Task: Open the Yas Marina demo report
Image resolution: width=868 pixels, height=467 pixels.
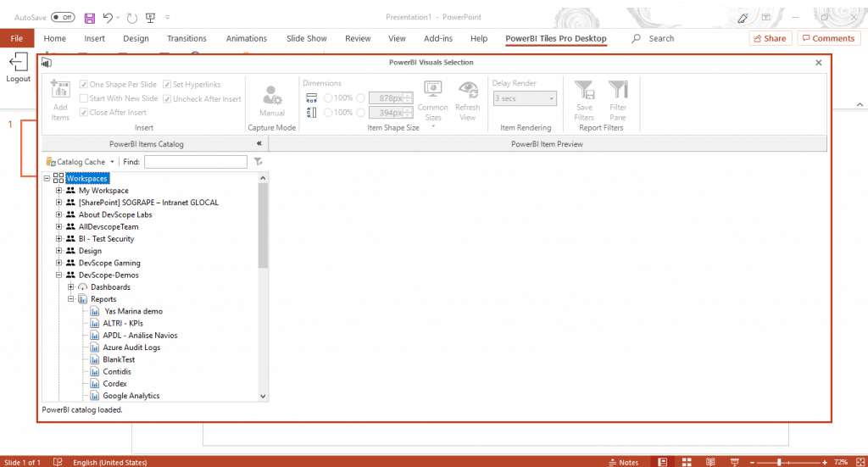Action: pos(133,311)
